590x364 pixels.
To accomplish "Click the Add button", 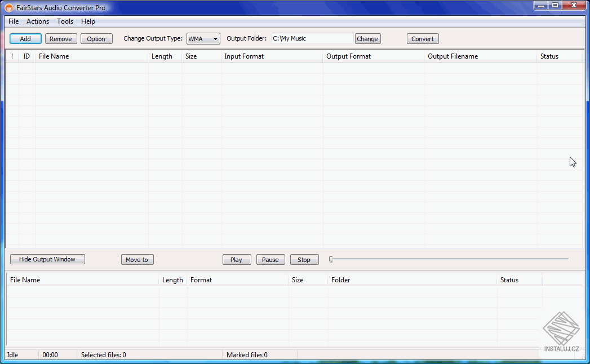I will [25, 39].
